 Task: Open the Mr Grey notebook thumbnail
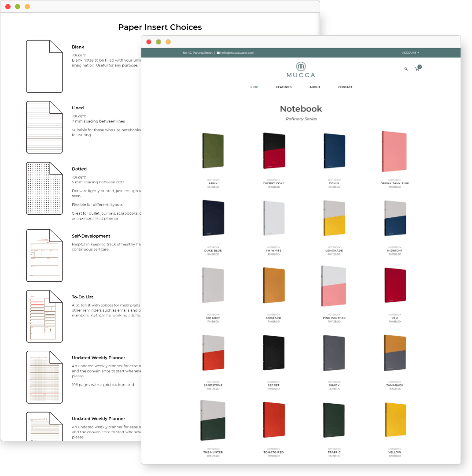[x=213, y=285]
